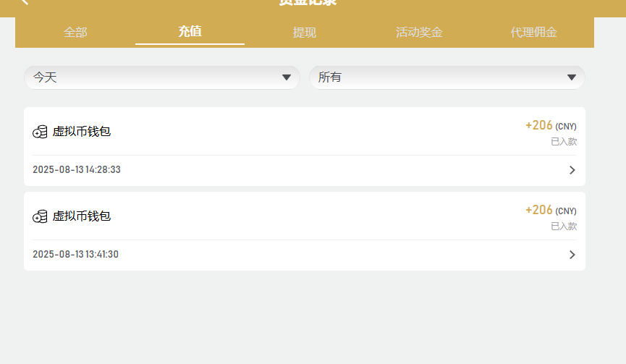This screenshot has height=364, width=626.
Task: Click 虚拟币钱包 label in the 13:41:30 record
Action: coord(82,216)
